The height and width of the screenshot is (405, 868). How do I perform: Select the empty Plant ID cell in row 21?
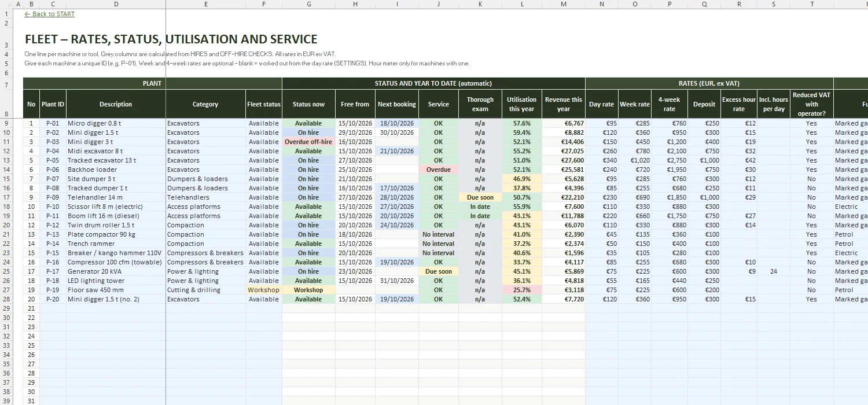53,308
